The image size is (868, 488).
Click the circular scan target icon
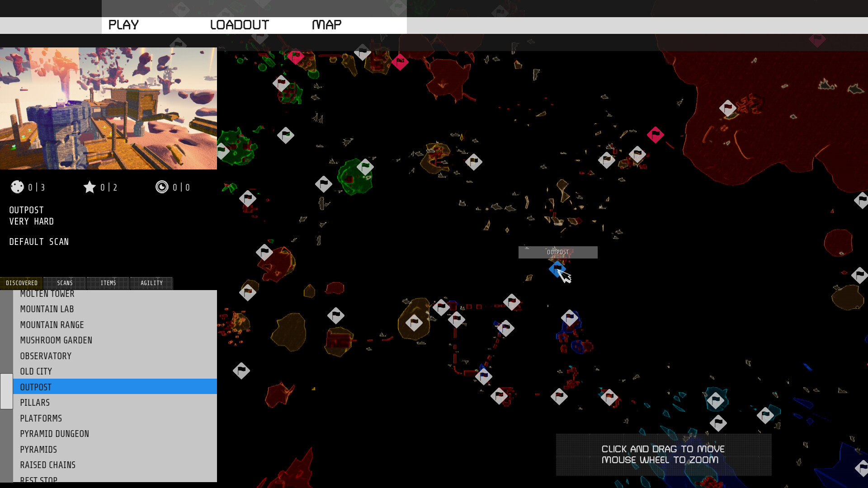tap(161, 187)
